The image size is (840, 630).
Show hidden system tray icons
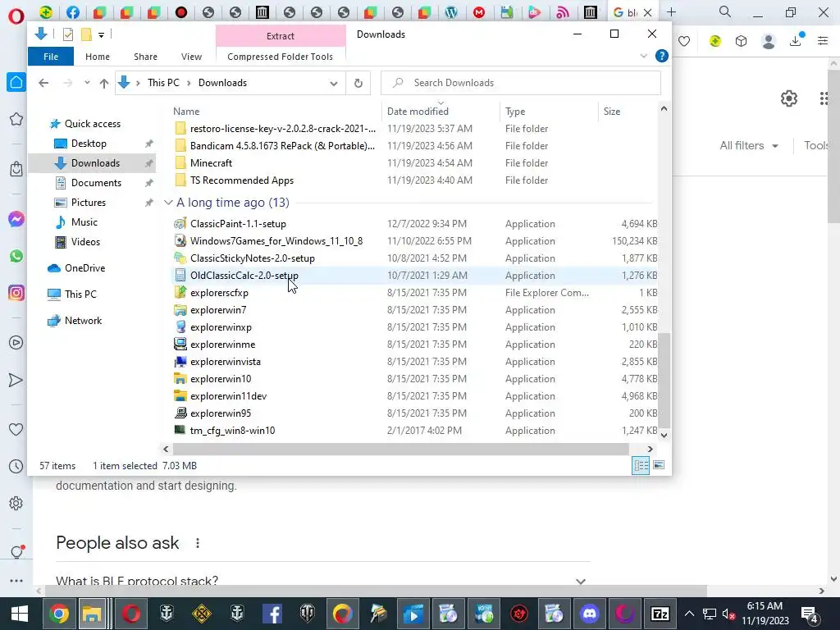689,614
